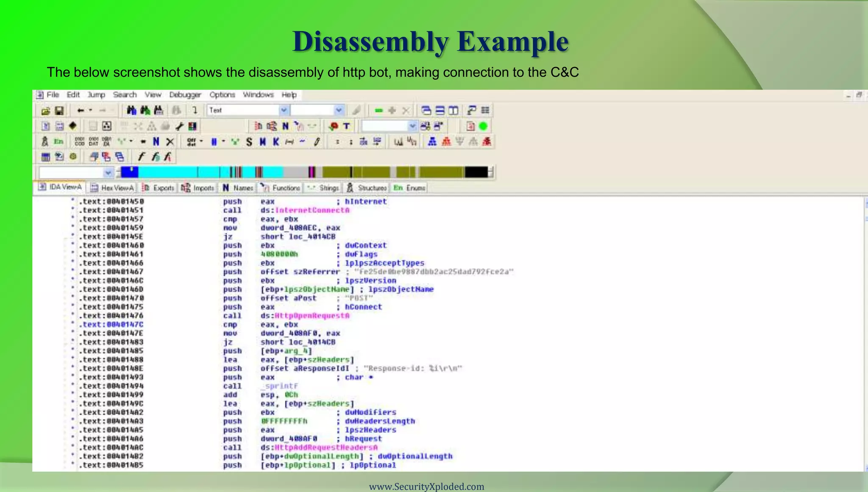Click the first binoculars search icon
868x492 pixels.
[132, 110]
